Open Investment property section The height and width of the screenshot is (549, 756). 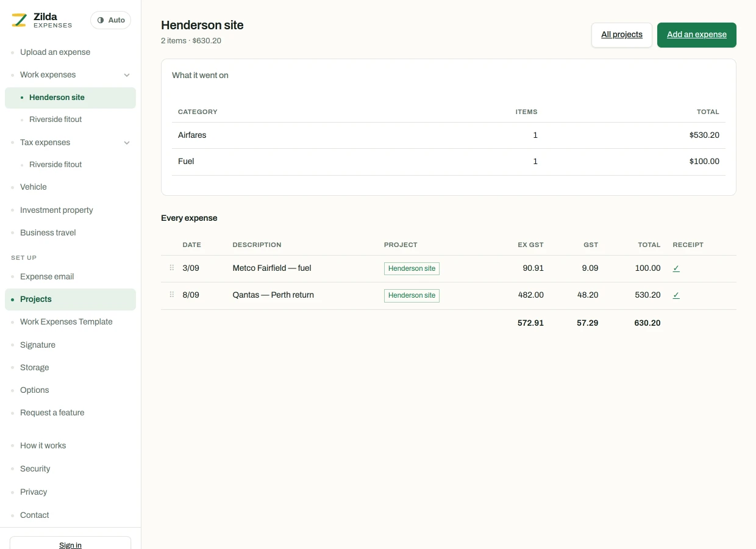coord(57,210)
